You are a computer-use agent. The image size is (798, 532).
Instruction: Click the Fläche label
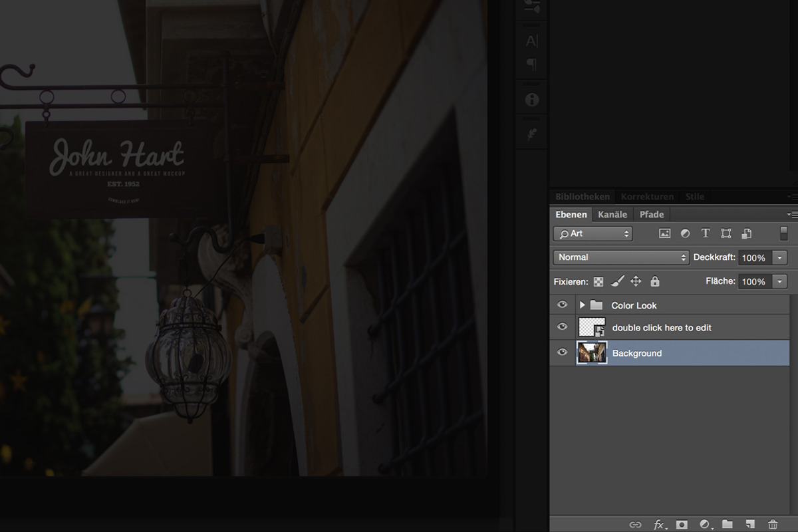tap(720, 281)
